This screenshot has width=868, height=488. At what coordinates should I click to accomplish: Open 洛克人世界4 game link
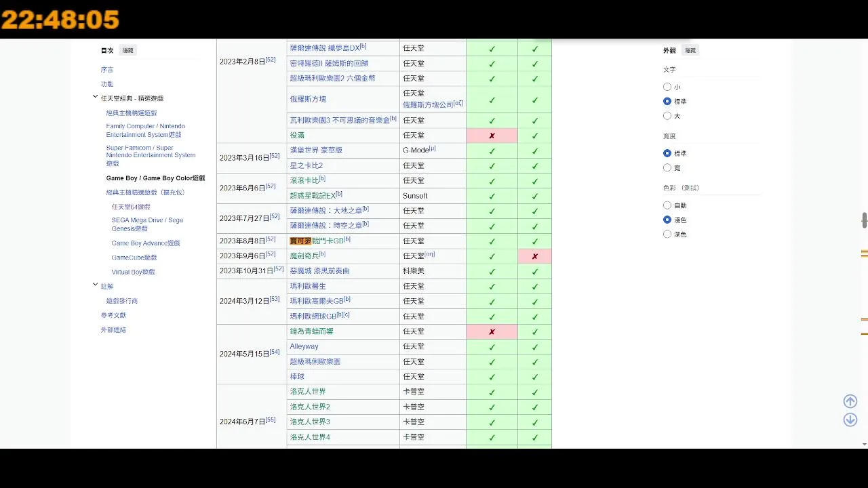pyautogui.click(x=310, y=437)
